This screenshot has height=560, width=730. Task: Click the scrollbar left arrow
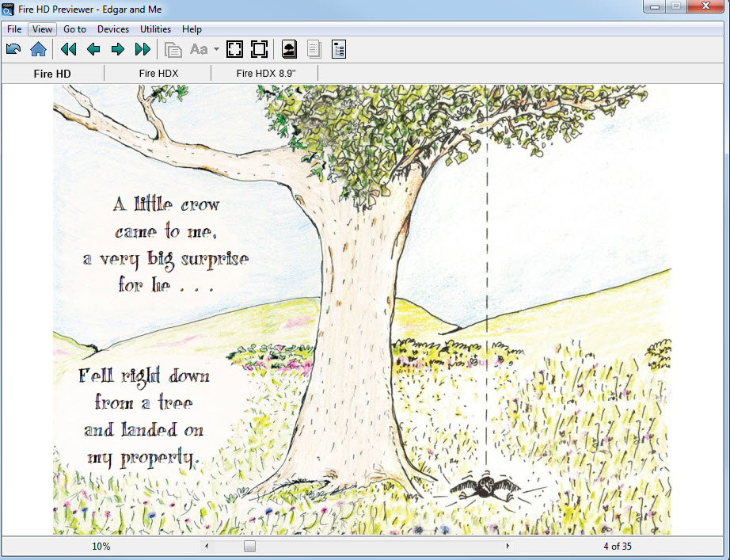coord(207,546)
